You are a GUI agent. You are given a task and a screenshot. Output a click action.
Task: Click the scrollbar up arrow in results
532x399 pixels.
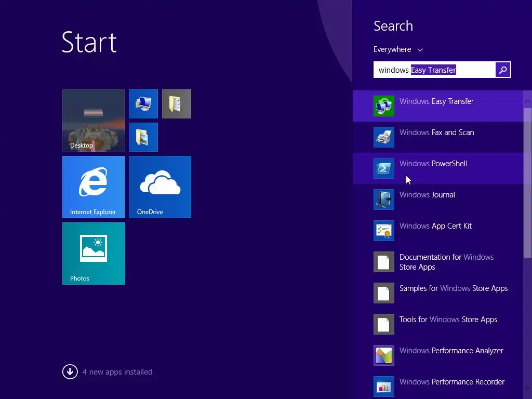pyautogui.click(x=528, y=101)
